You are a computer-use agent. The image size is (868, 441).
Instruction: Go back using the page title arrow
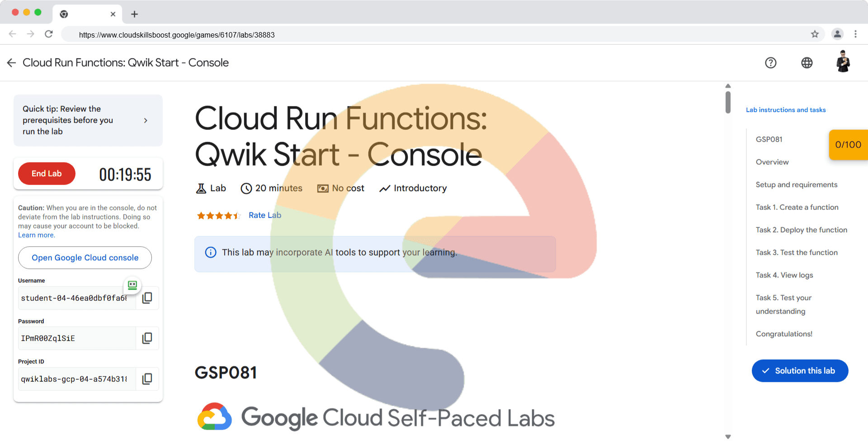point(12,63)
